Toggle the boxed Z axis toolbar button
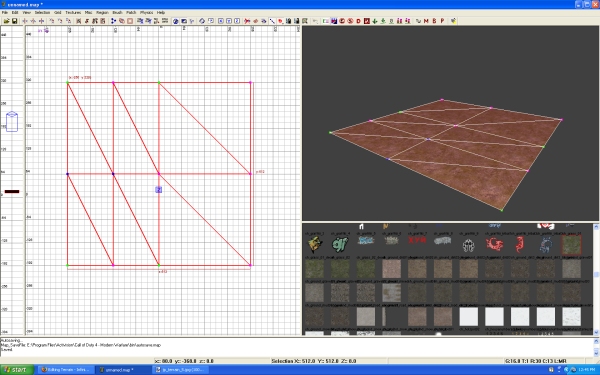The image size is (600, 375). tap(237, 21)
